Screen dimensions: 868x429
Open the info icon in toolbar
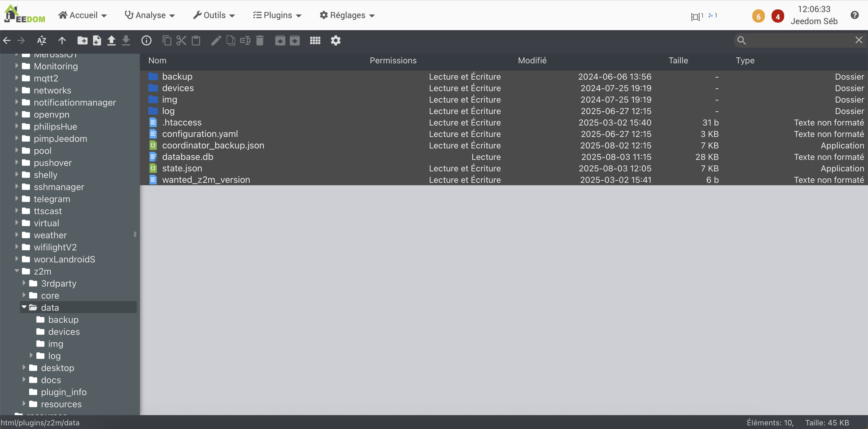[146, 40]
